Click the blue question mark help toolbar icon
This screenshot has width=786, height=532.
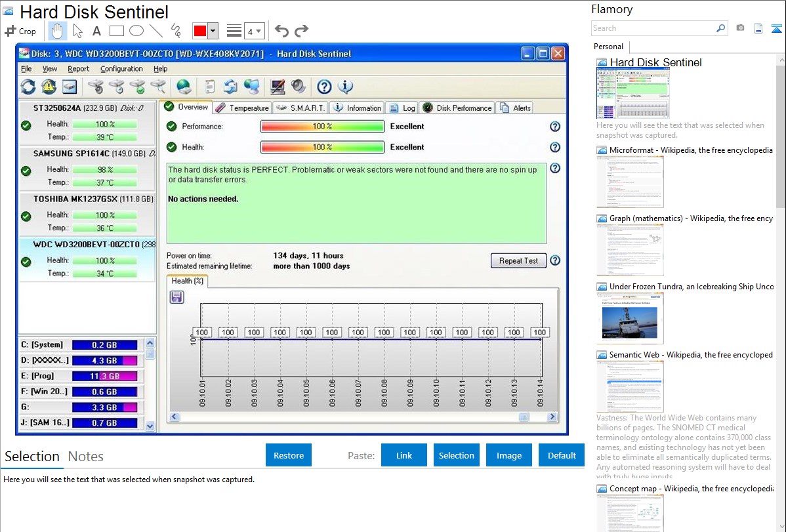click(x=324, y=87)
